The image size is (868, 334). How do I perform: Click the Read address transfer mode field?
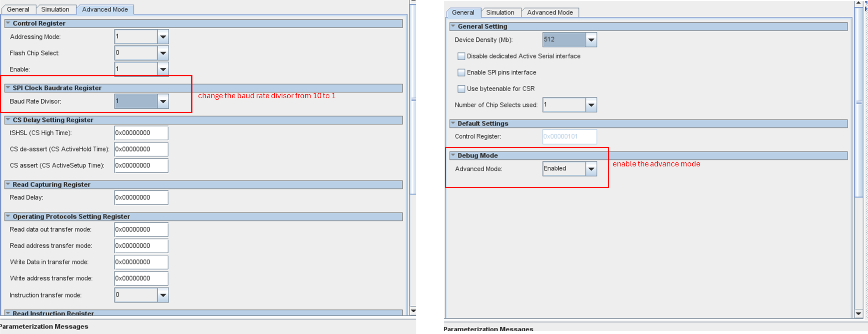(x=141, y=246)
